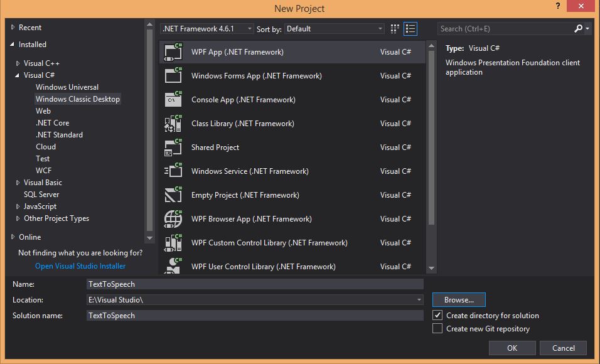
Task: Select the WPF Browser App globe icon
Action: [x=173, y=219]
